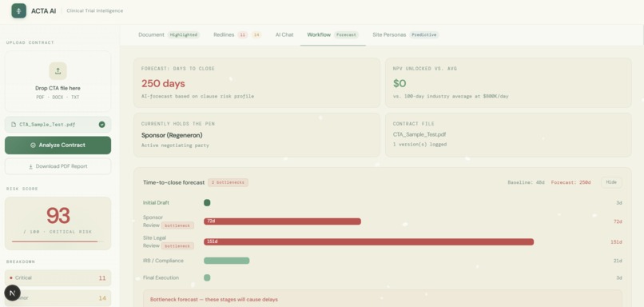Viewport: 644px width, 307px height.
Task: Click the Initial Draft green dot
Action: click(x=207, y=202)
